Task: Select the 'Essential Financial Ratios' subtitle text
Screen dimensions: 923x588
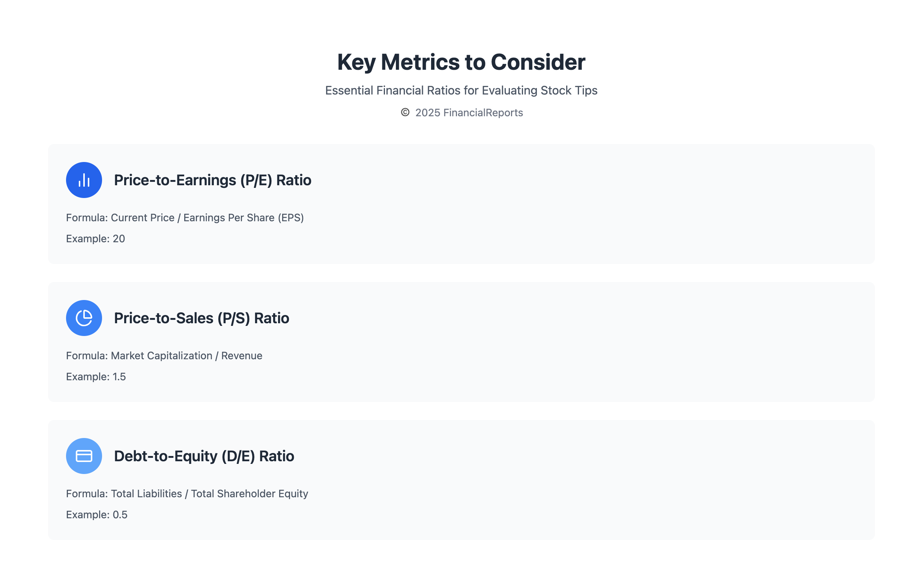Action: 461,90
